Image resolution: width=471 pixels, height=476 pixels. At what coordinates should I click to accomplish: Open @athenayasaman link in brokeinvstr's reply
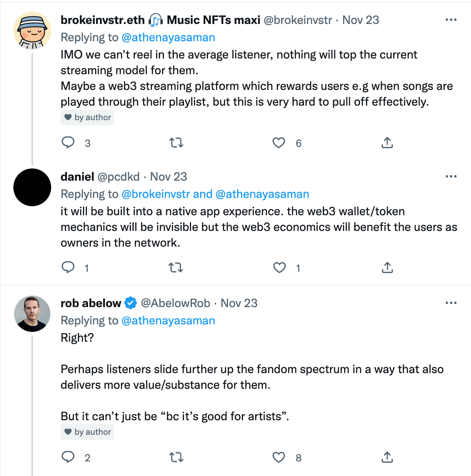click(x=168, y=37)
